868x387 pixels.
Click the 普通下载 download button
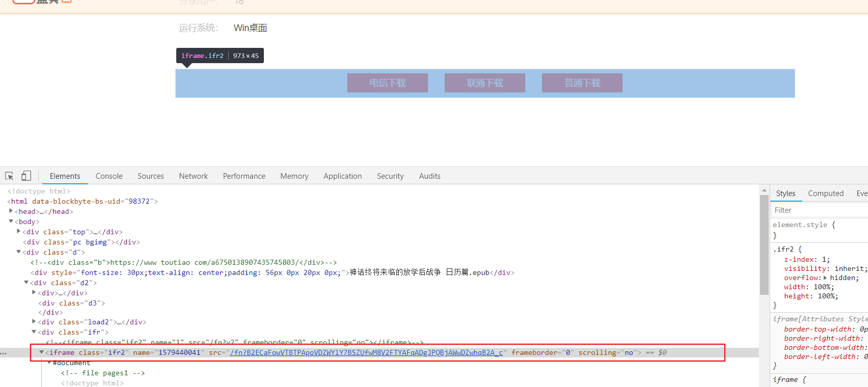point(582,83)
